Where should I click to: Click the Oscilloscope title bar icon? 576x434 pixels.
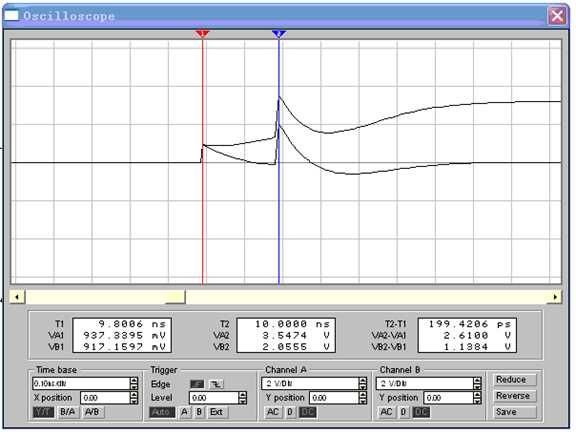(11, 15)
